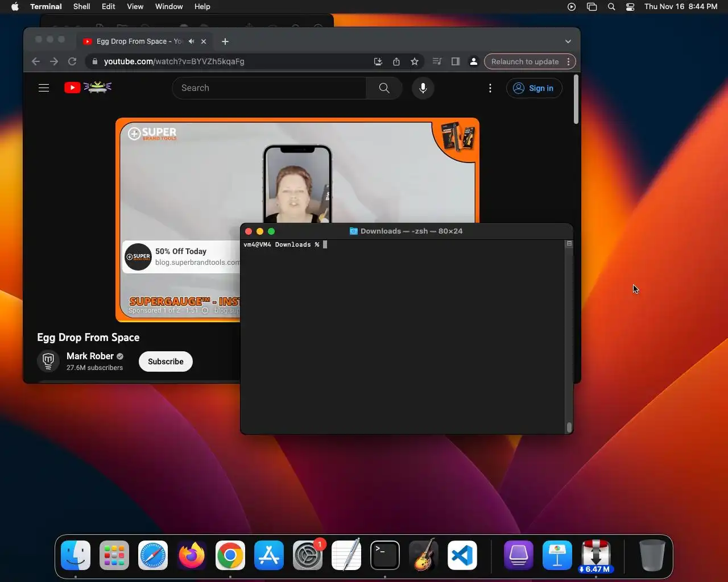The width and height of the screenshot is (728, 582).
Task: Go back in Chrome
Action: coord(36,61)
